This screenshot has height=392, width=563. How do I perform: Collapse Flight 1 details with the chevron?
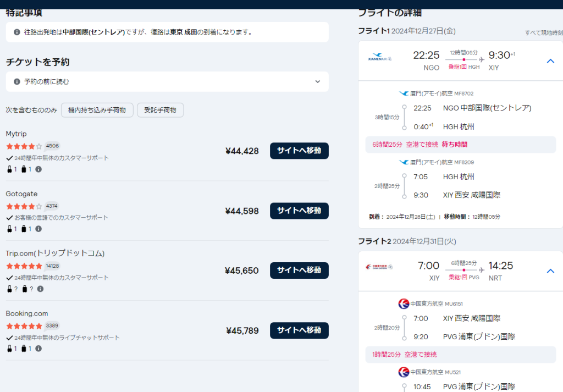[x=550, y=61]
